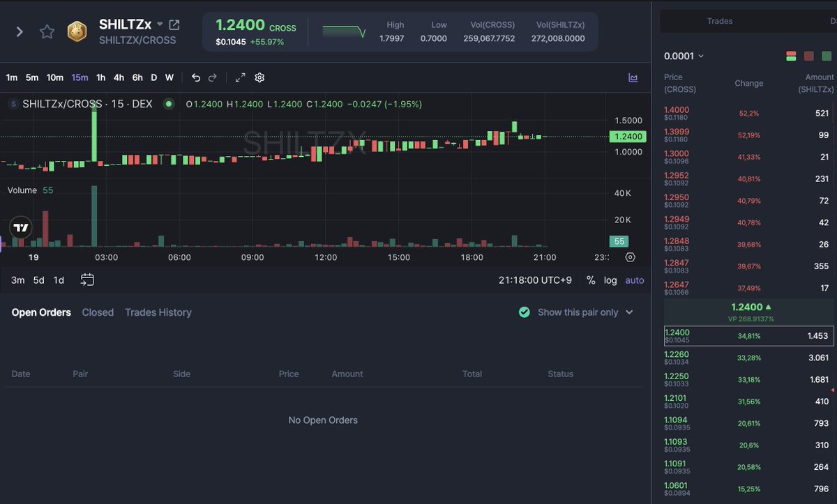Select the 1h timeframe
Viewport: 837px width, 504px height.
coord(102,77)
